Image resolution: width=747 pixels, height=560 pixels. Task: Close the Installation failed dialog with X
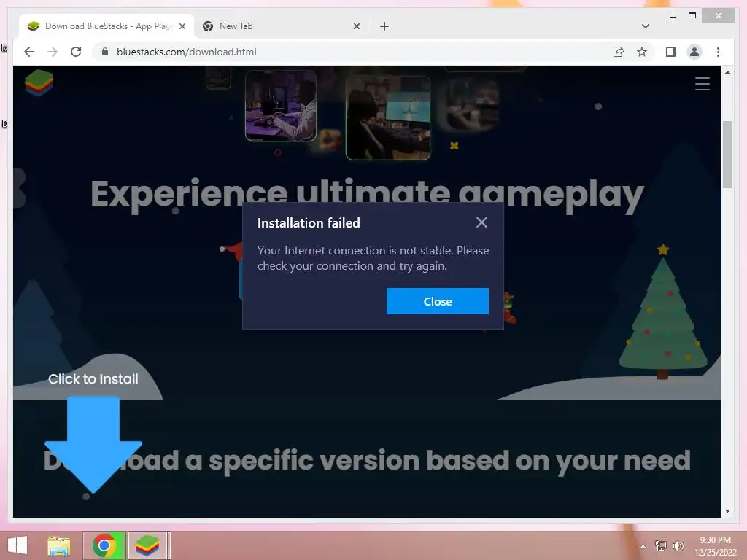pyautogui.click(x=481, y=222)
